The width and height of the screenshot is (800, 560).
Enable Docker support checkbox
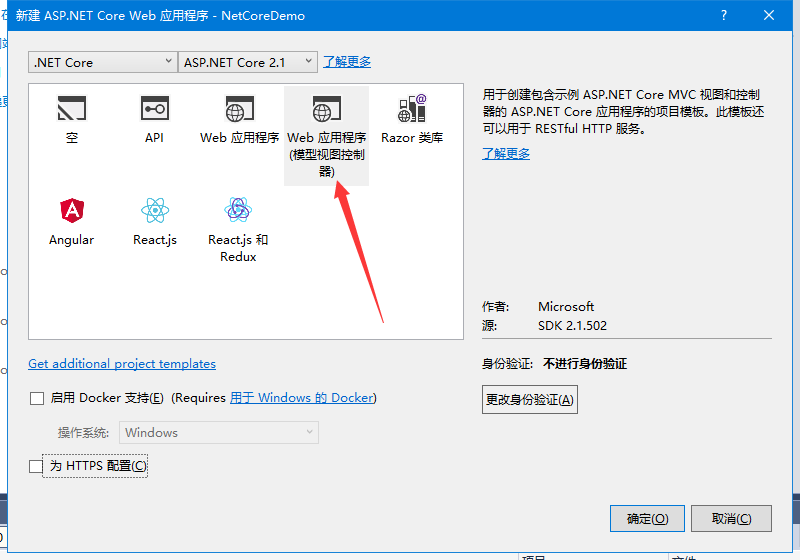pos(37,398)
